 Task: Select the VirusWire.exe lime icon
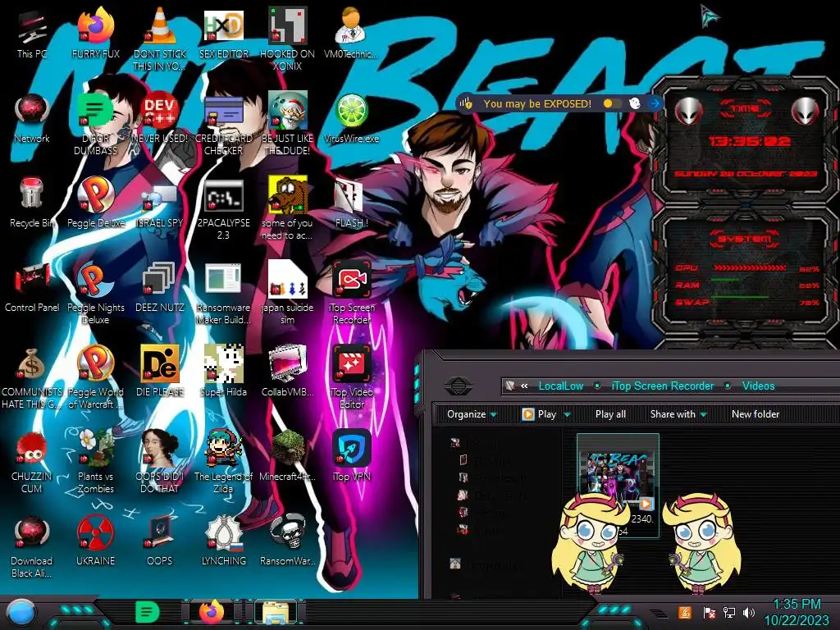point(351,118)
